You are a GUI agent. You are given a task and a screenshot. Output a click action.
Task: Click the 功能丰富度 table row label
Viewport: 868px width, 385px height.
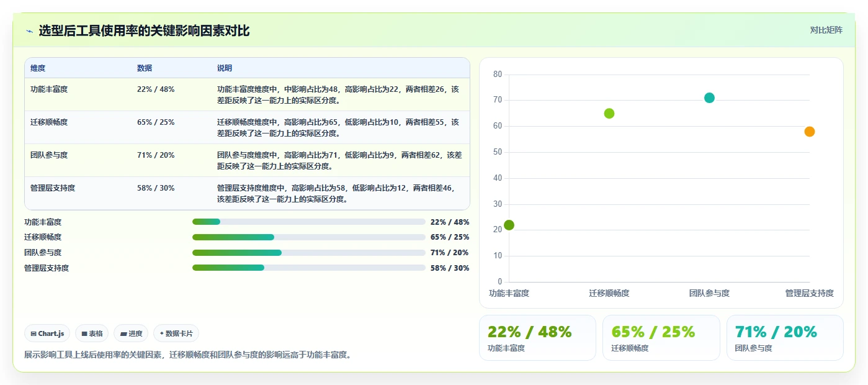49,89
